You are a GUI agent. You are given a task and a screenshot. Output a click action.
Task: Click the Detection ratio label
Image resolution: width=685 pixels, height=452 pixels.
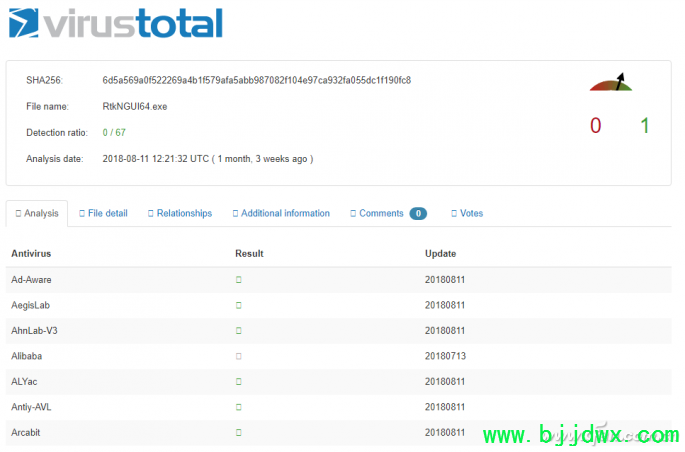(57, 132)
